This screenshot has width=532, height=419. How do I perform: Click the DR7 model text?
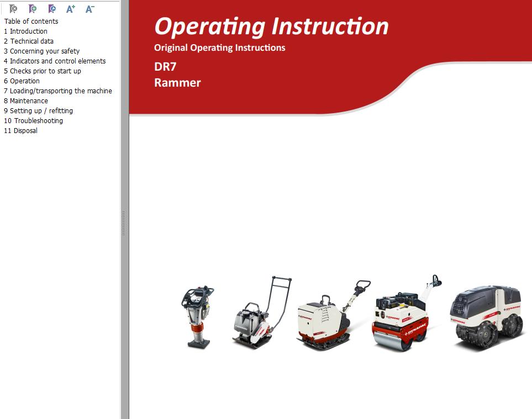tap(165, 66)
